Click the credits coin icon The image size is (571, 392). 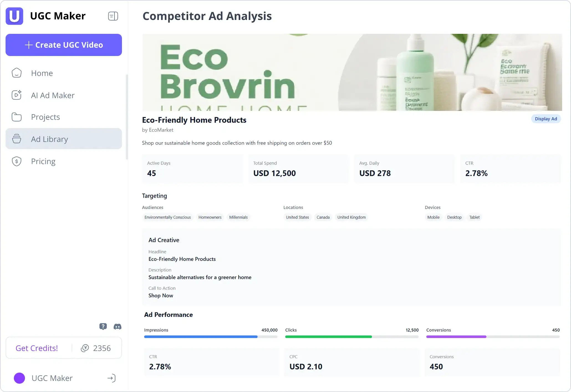(x=85, y=348)
